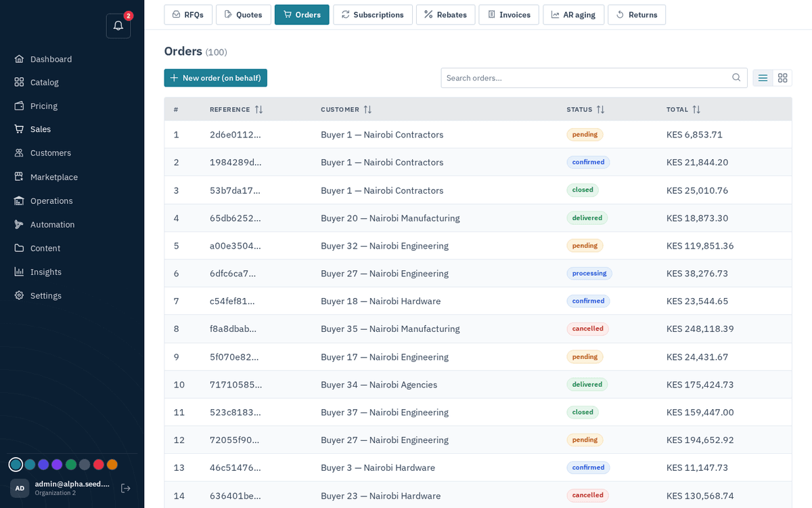Switch to the Invoices tab
The width and height of the screenshot is (812, 508).
(509, 15)
